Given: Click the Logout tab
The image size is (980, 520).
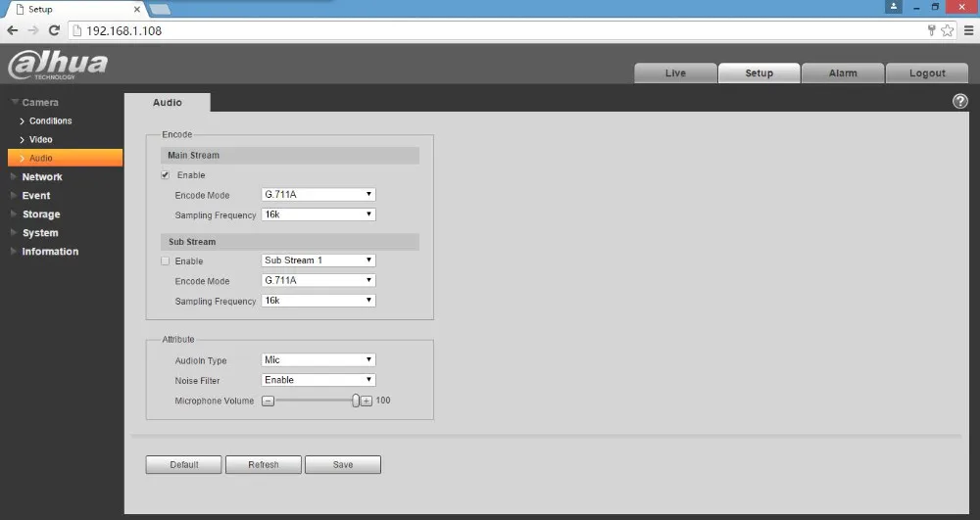Looking at the screenshot, I should pyautogui.click(x=927, y=73).
